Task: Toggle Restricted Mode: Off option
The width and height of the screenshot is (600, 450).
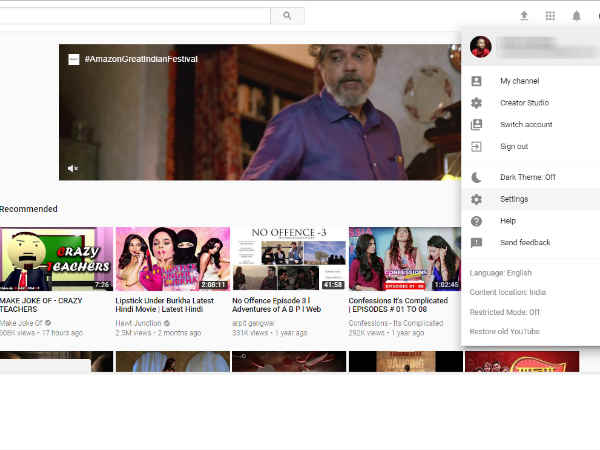Action: (505, 312)
